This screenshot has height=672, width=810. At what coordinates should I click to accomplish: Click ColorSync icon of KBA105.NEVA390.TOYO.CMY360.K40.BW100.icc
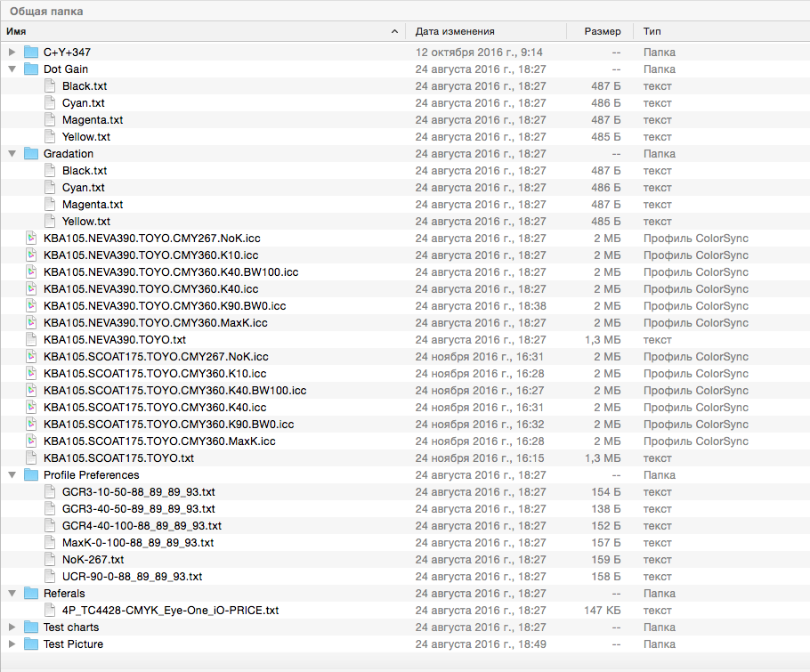31,272
